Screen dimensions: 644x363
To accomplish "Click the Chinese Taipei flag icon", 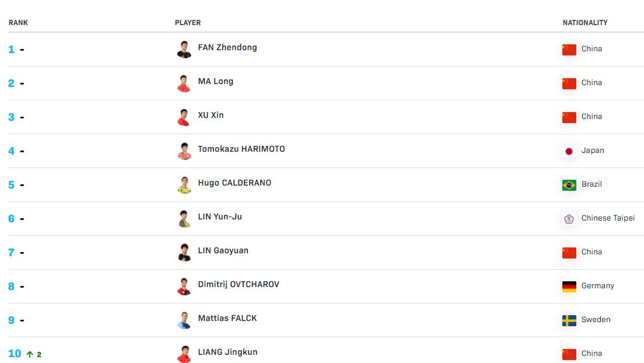I will coord(569,219).
